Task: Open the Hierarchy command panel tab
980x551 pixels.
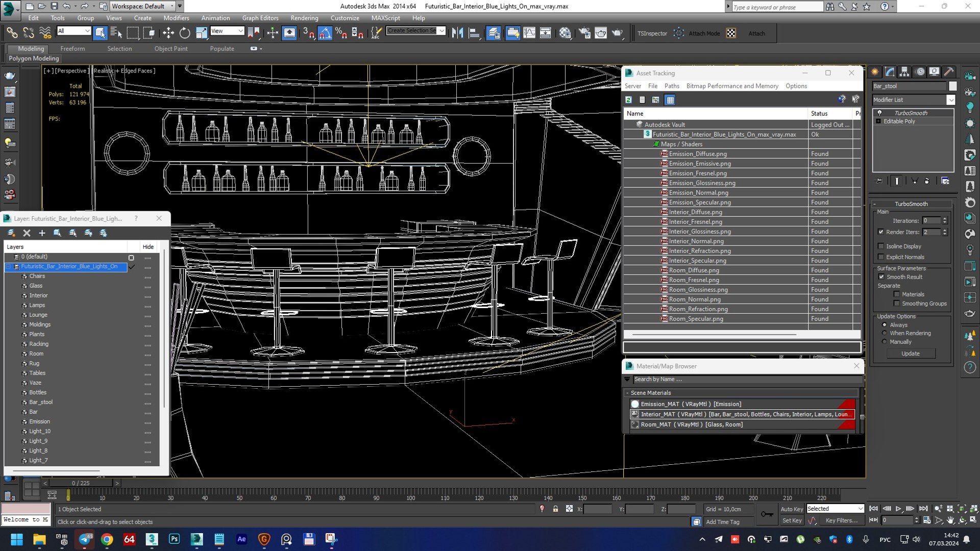Action: point(904,72)
